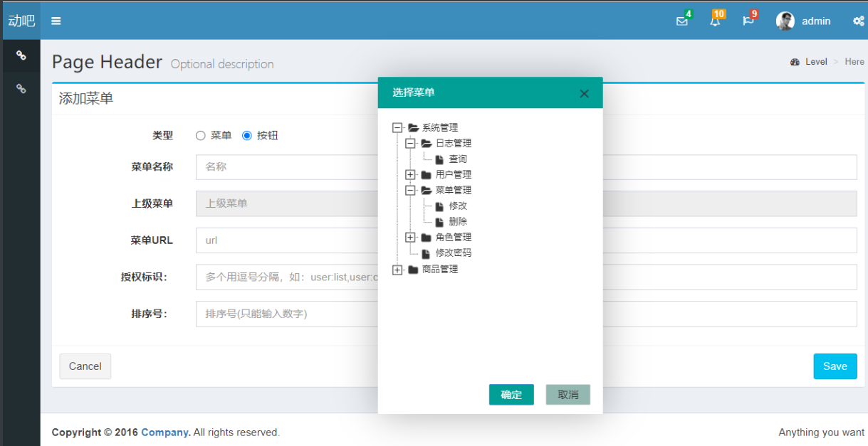Select 查询 in the menu tree

click(458, 159)
